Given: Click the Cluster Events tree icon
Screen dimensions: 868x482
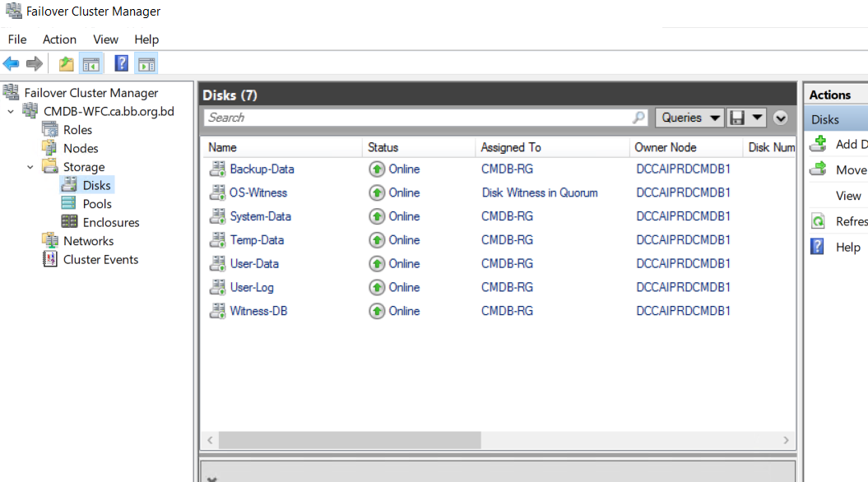Looking at the screenshot, I should pyautogui.click(x=50, y=259).
